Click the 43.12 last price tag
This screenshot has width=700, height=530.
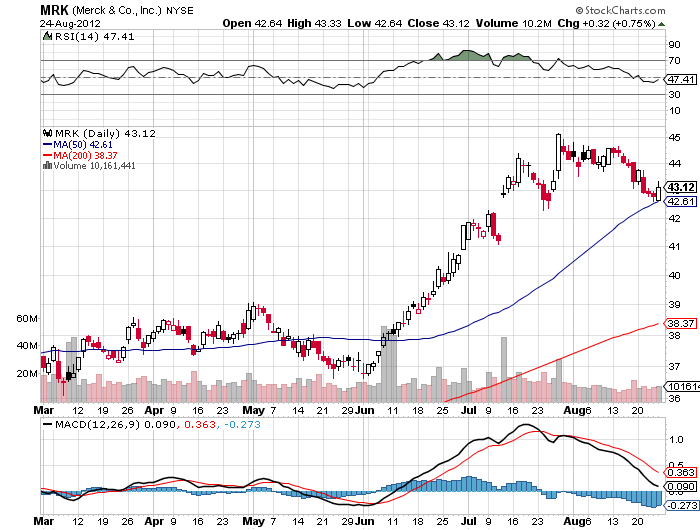681,187
